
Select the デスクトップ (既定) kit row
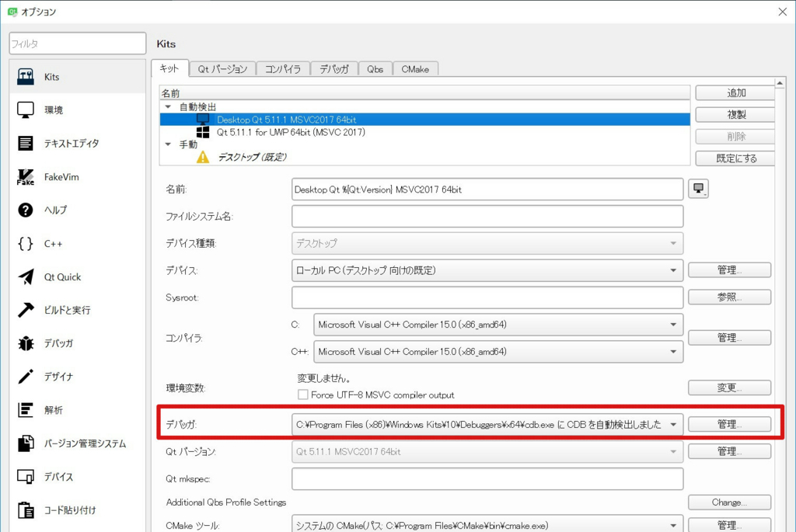425,157
